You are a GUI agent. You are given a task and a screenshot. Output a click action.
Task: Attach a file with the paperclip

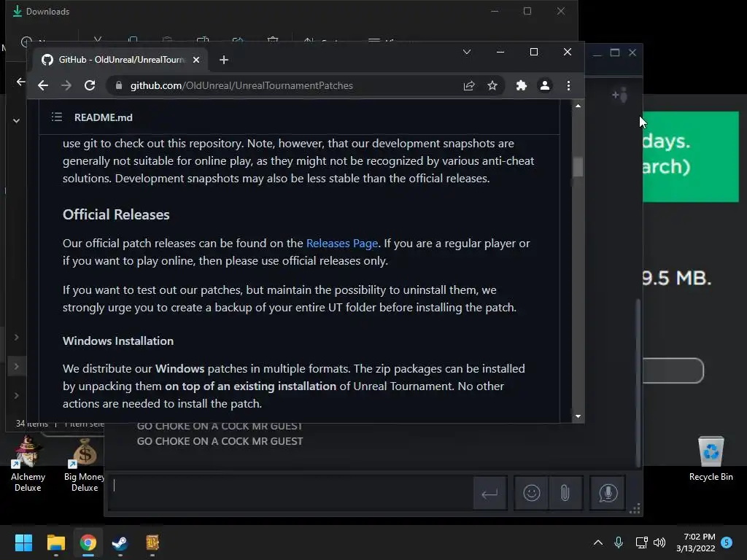(x=565, y=493)
